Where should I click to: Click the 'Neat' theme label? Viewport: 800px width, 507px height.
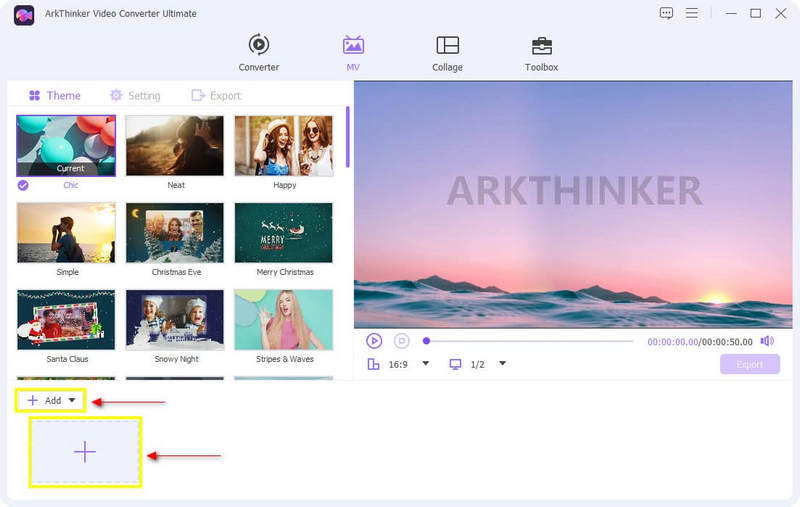176,185
